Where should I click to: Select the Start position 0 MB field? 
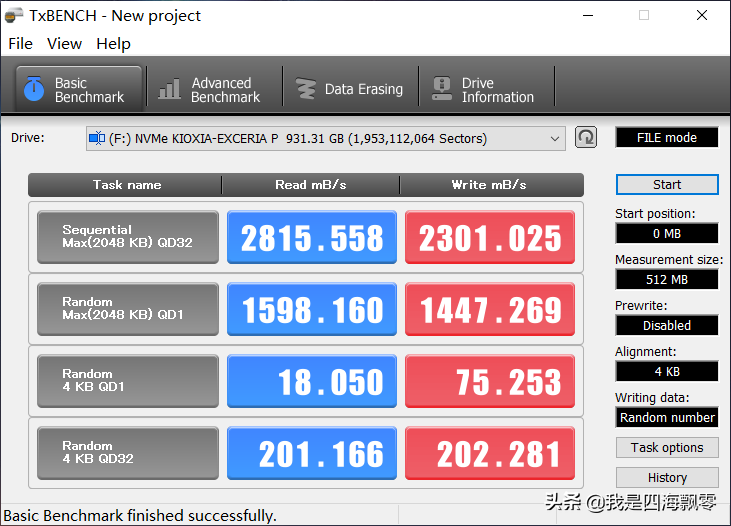(667, 233)
